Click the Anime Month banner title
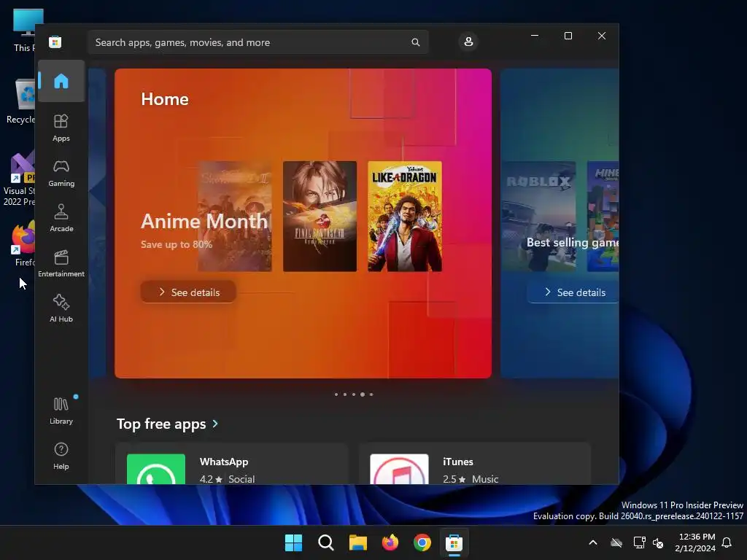 pos(204,221)
